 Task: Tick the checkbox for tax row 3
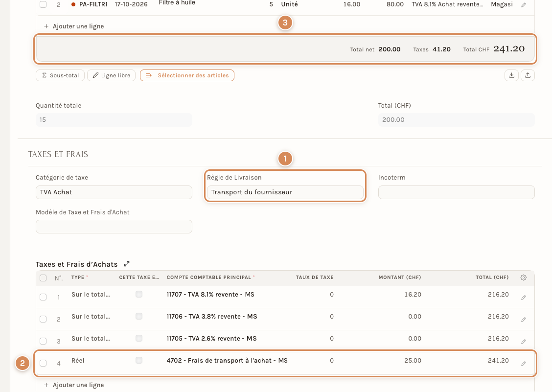(43, 341)
